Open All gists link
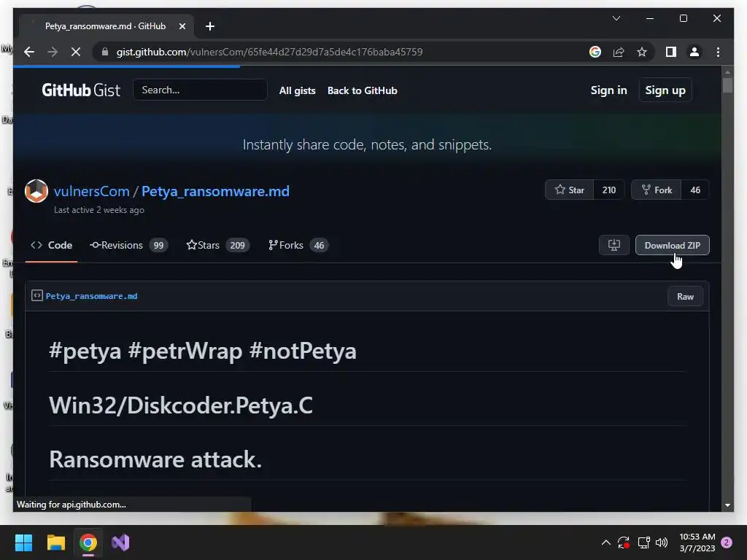The image size is (747, 560). 298,90
